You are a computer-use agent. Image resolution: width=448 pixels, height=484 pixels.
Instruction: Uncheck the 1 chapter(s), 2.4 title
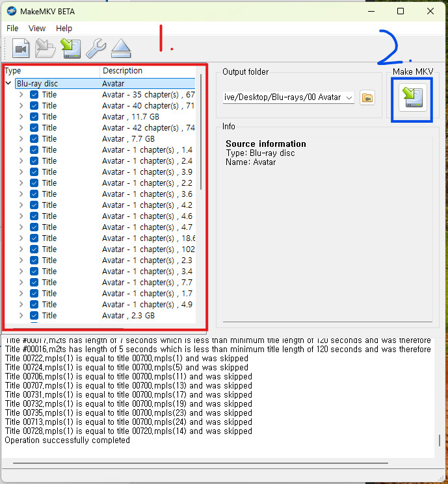34,161
